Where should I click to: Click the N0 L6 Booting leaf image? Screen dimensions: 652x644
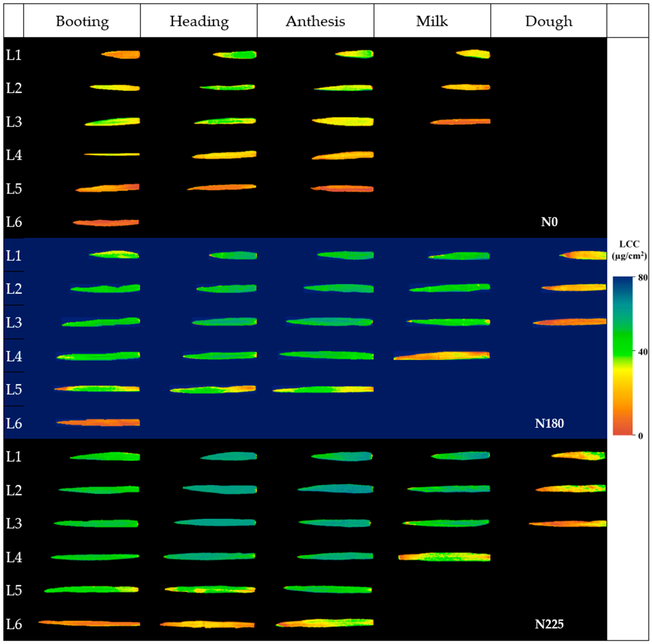click(106, 223)
